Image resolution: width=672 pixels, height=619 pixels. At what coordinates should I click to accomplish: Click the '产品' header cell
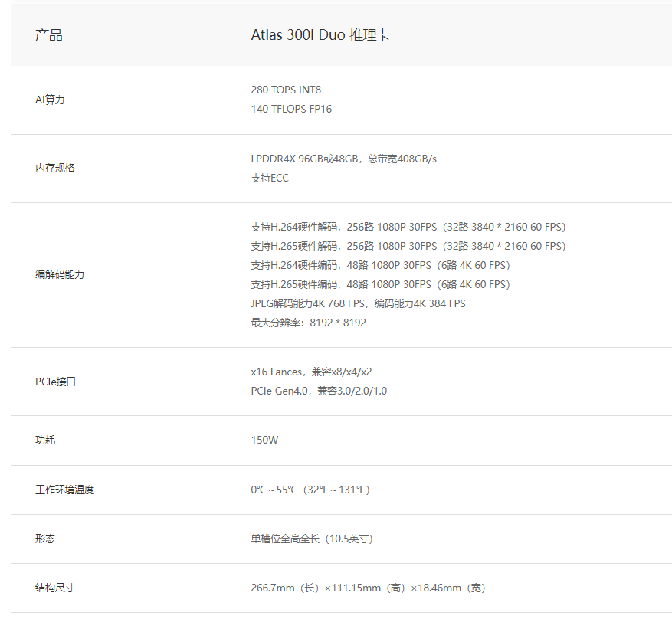tap(48, 35)
